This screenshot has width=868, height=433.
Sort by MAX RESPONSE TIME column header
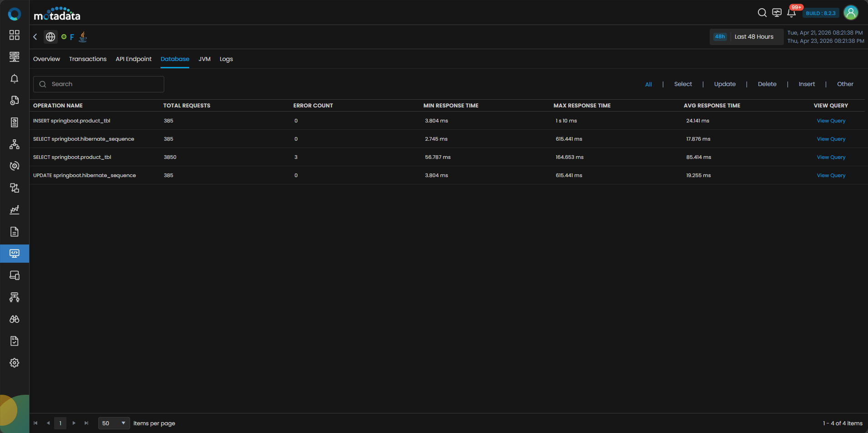click(x=582, y=106)
